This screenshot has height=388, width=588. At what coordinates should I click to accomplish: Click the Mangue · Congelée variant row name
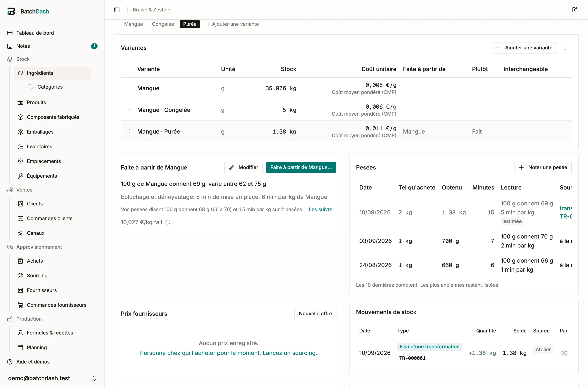pyautogui.click(x=164, y=110)
